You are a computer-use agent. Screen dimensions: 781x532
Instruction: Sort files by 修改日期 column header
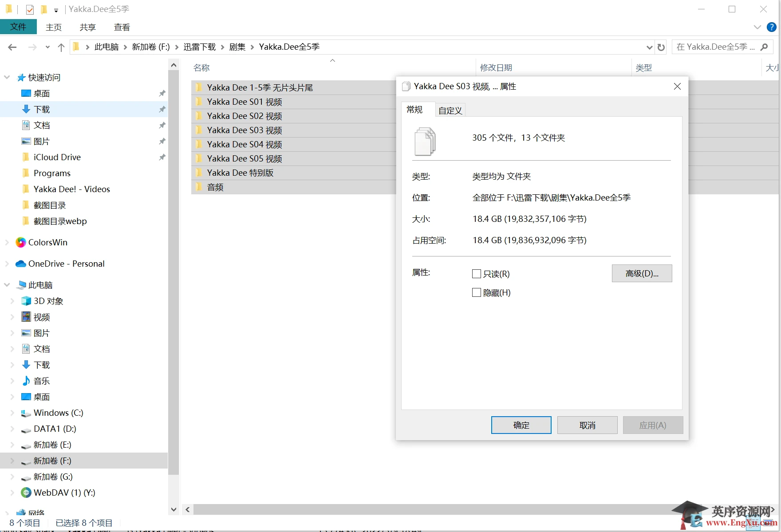pos(496,68)
